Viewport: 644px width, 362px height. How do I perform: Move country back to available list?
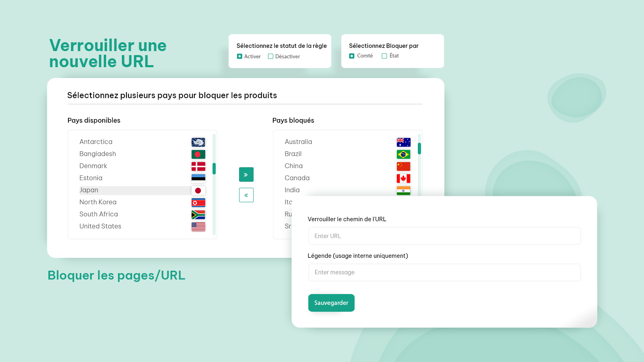tap(246, 195)
